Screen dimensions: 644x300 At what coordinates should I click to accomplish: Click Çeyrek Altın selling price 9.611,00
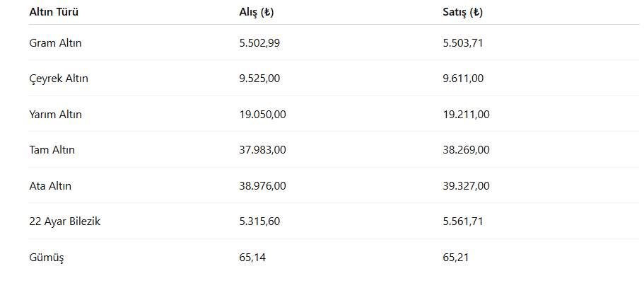463,79
